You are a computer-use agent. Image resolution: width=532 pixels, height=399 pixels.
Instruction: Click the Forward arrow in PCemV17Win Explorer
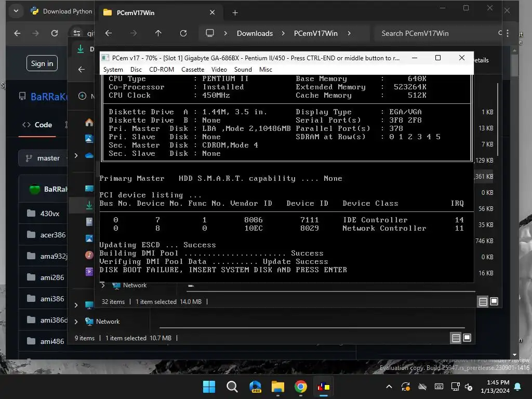134,33
